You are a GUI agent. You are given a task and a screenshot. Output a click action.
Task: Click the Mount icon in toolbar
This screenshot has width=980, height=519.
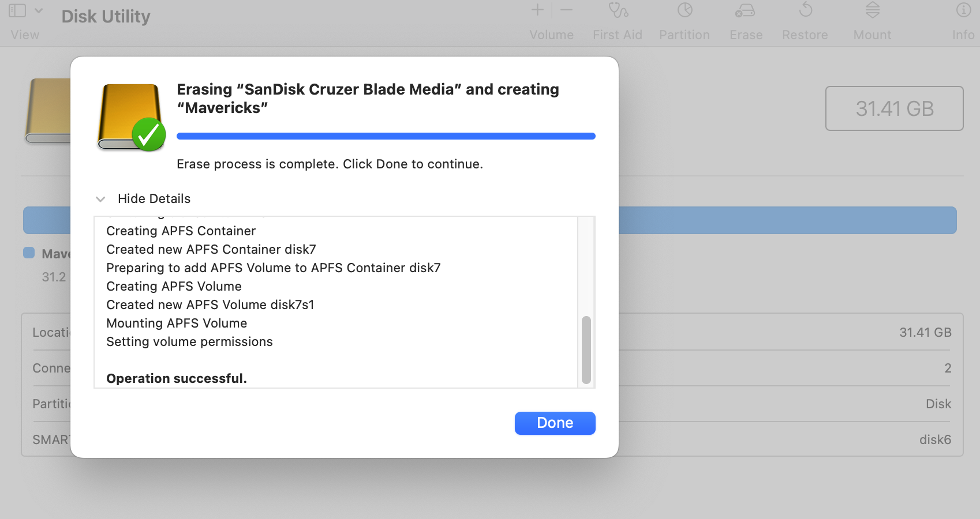(x=873, y=10)
